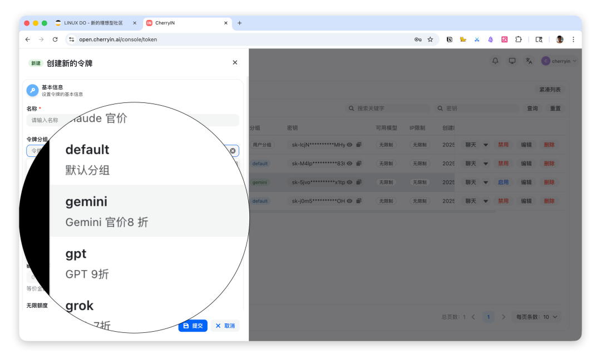This screenshot has width=601, height=364.
Task: Reveal the sk-5jvo key with eye icon
Action: [349, 183]
